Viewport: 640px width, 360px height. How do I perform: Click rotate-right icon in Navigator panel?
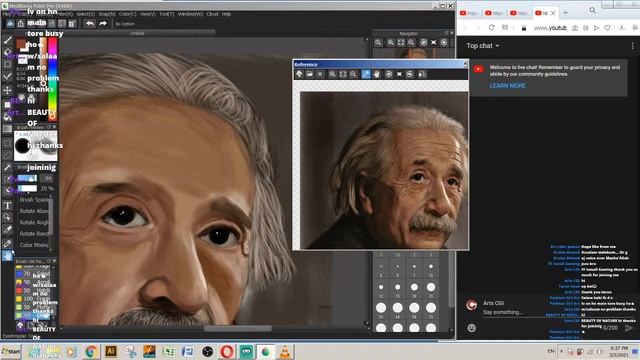pyautogui.click(x=444, y=42)
